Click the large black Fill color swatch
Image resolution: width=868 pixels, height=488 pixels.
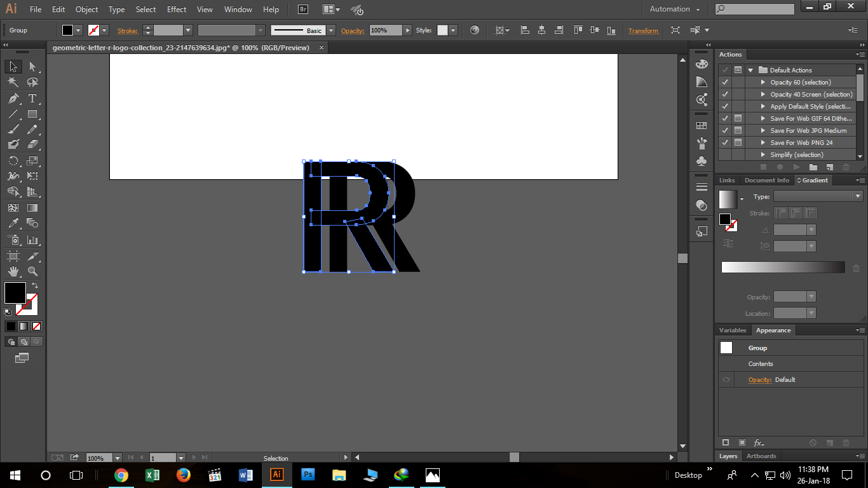(x=15, y=293)
